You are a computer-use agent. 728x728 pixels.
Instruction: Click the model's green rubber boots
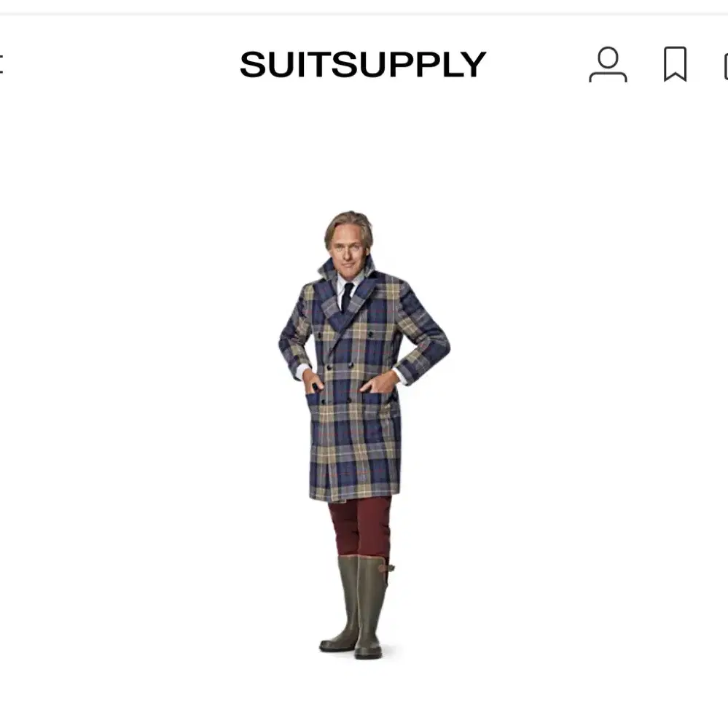point(358,607)
